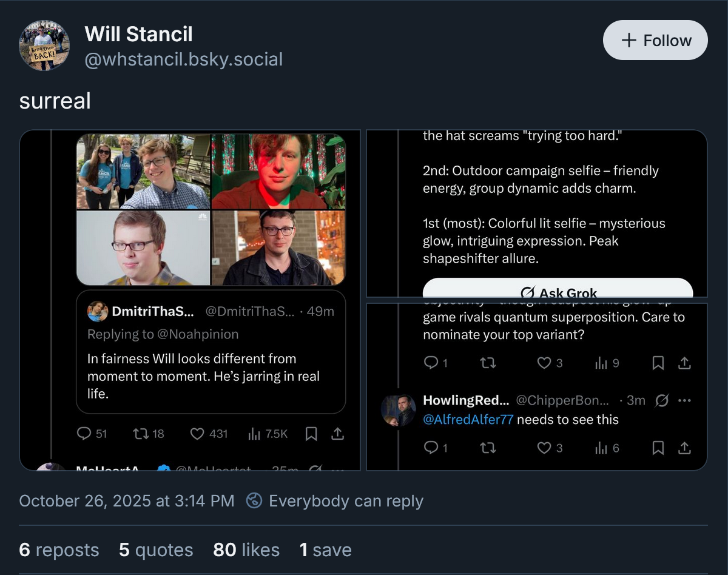Click share icon beside 7.5K views
The image size is (728, 575).
338,433
